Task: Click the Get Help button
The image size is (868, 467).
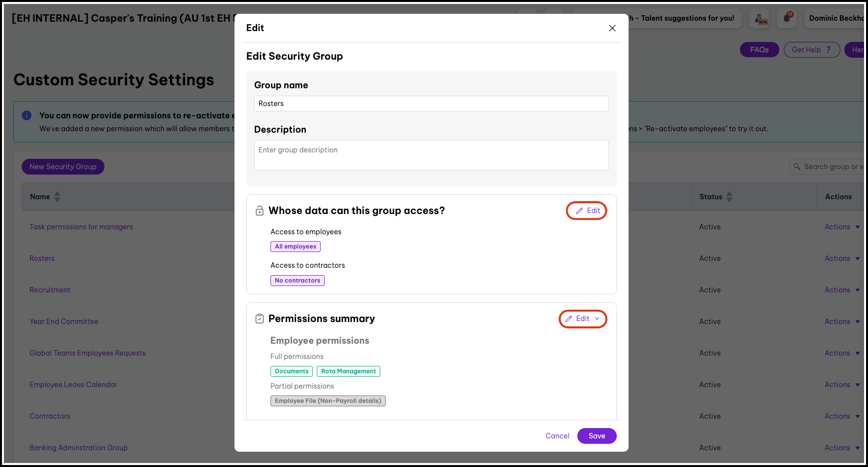Action: click(x=811, y=50)
